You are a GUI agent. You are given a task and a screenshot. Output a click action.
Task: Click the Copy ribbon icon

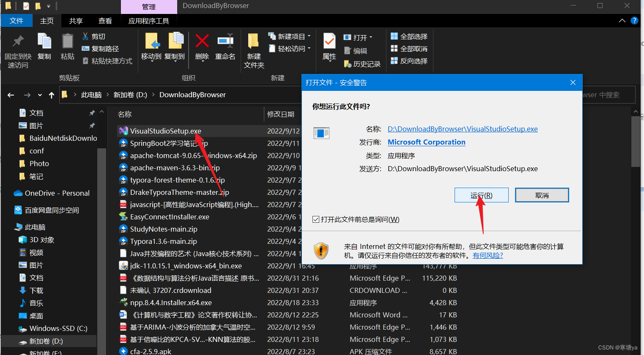pyautogui.click(x=44, y=41)
